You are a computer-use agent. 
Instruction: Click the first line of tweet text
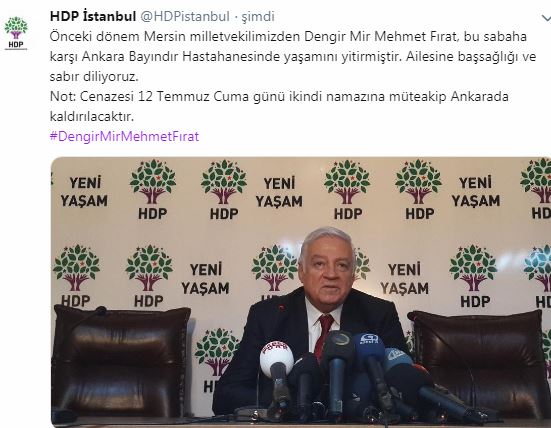tap(288, 37)
